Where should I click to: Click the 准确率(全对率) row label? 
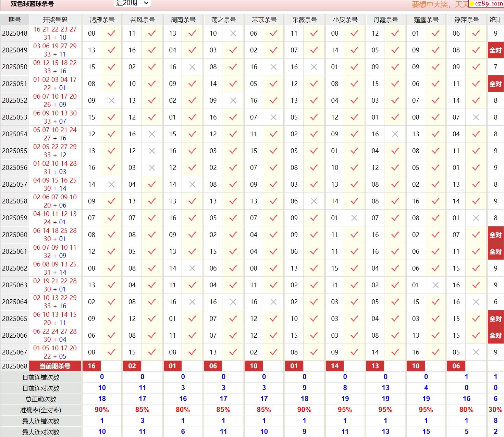41,410
